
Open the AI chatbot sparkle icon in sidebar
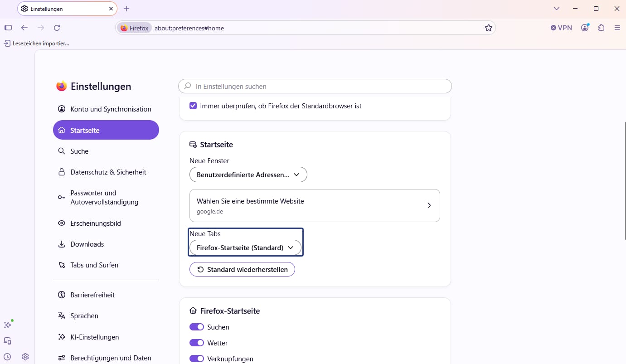(8, 325)
